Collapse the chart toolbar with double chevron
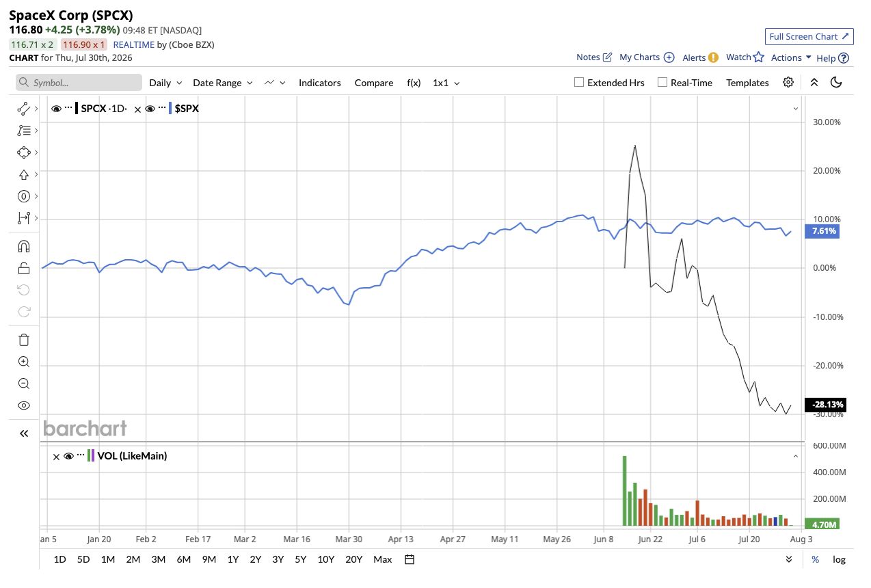This screenshot has width=871, height=588. tap(814, 82)
